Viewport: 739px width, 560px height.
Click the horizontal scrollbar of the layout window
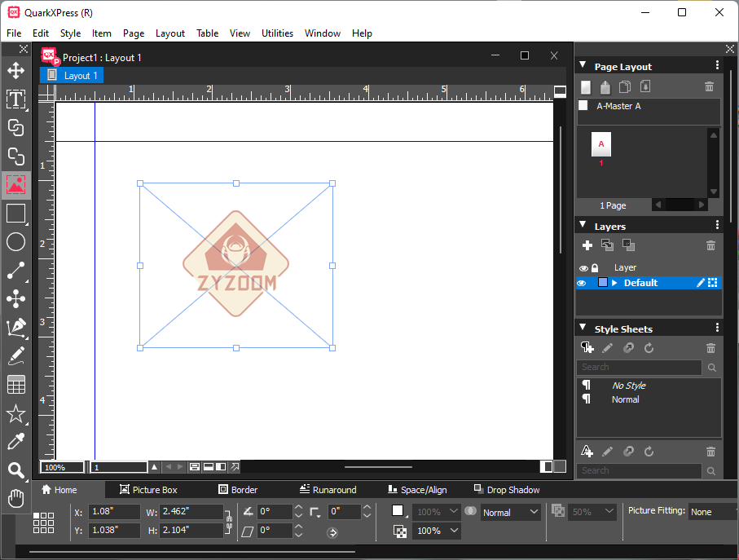[378, 467]
